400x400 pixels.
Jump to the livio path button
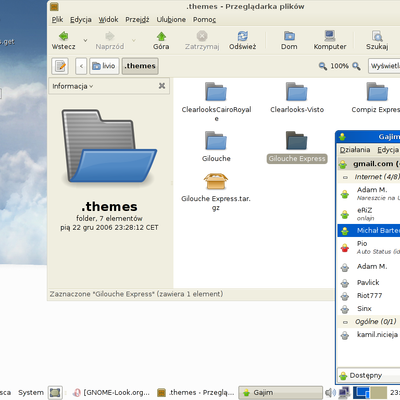(104, 66)
